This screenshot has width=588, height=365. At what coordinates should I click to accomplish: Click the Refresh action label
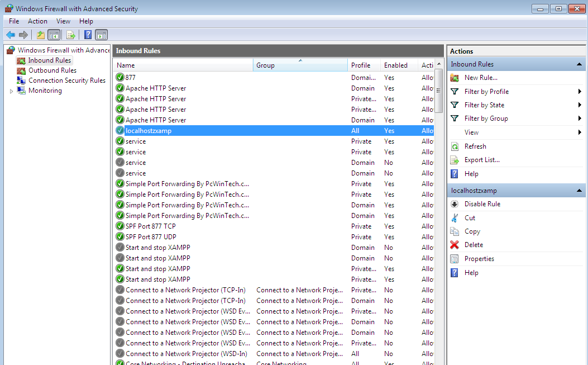point(475,146)
